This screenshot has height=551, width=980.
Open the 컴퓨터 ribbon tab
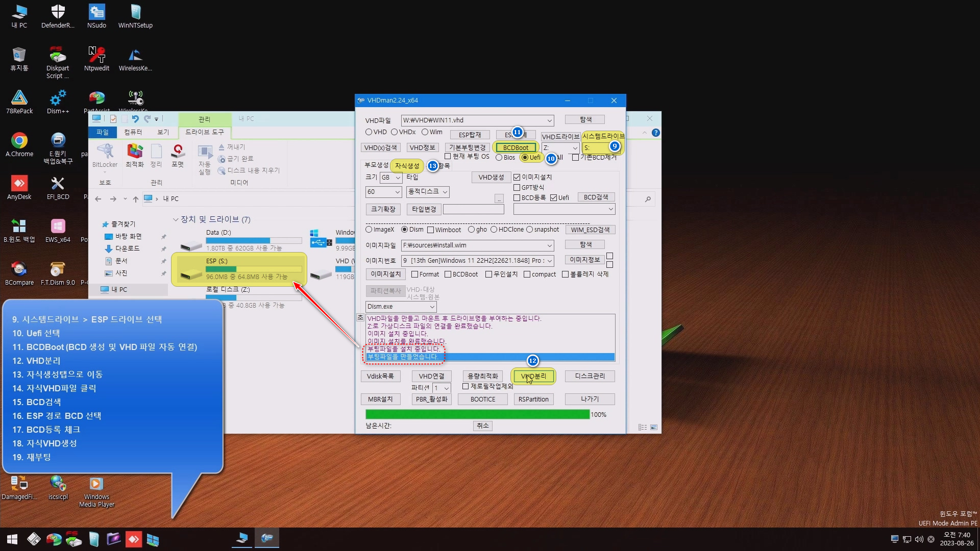point(133,132)
